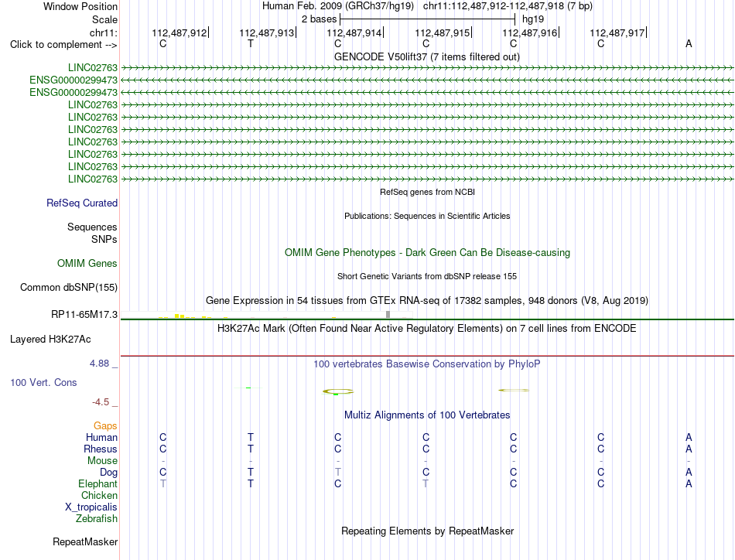Click the T base in the complement row
This screenshot has width=735, height=560.
tap(251, 43)
